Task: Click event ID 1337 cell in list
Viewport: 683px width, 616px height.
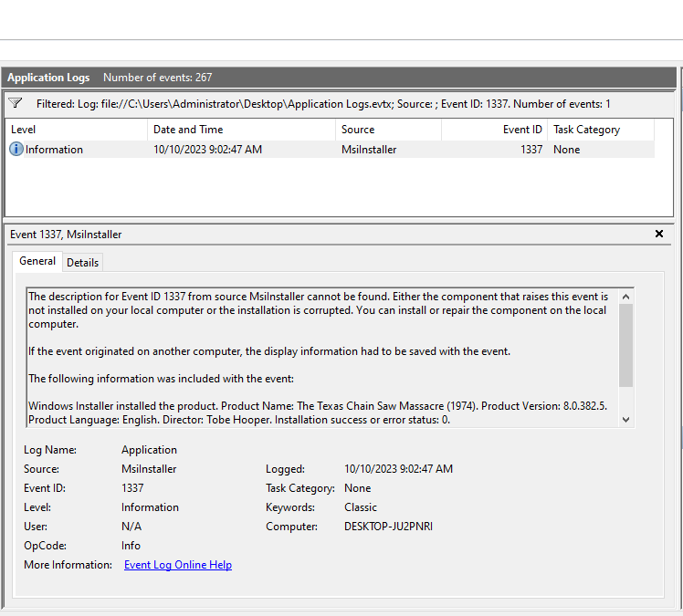Action: tap(531, 150)
